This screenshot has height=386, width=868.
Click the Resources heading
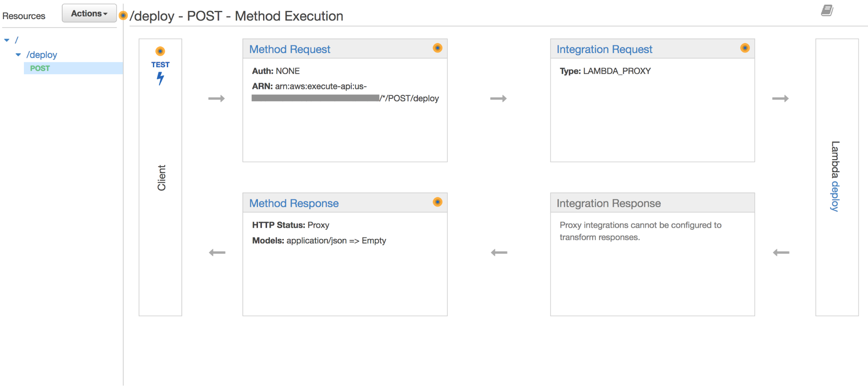tap(24, 16)
